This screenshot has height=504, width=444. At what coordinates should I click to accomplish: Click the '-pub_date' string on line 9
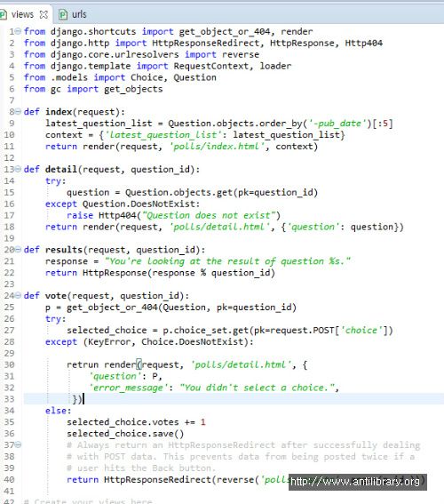(337, 124)
